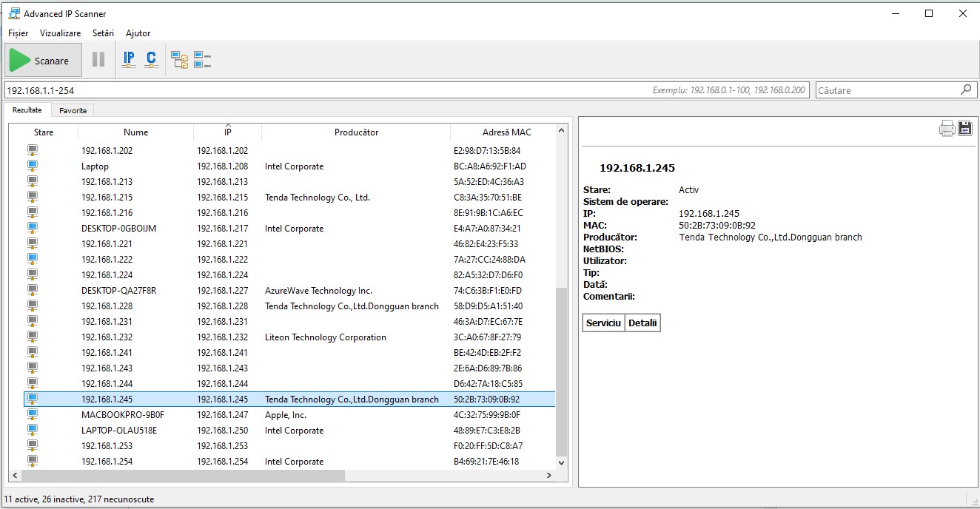
Task: Click the device icon in the Laptop row
Action: [33, 166]
